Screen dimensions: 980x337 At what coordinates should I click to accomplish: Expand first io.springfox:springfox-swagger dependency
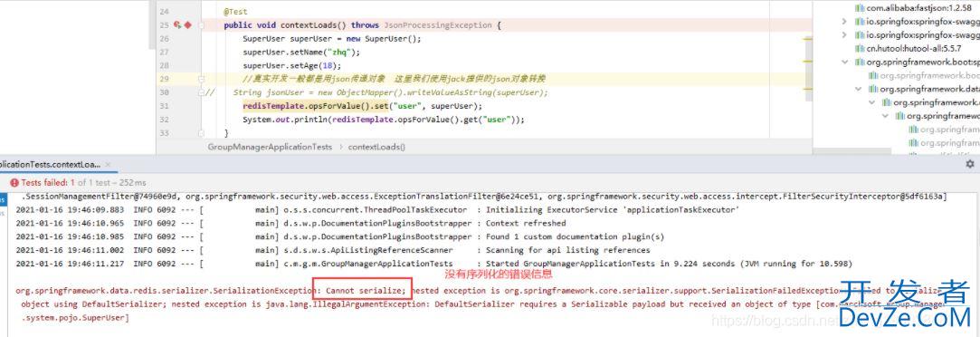click(x=844, y=21)
